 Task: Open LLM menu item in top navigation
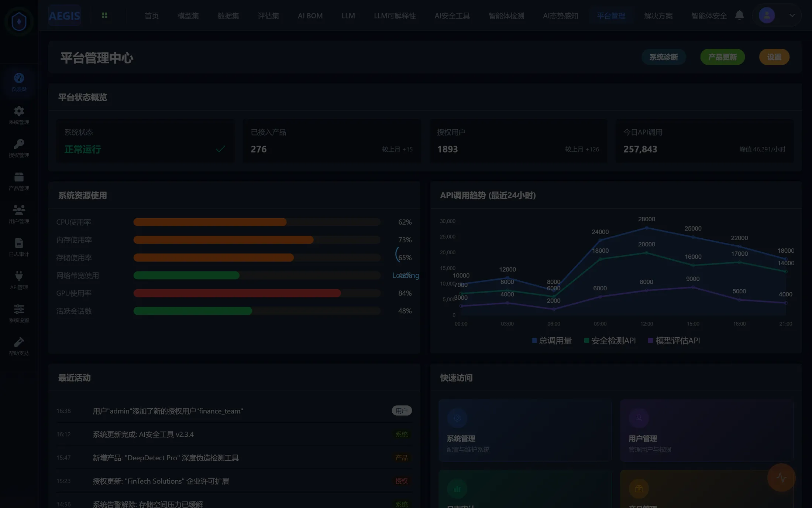pyautogui.click(x=348, y=16)
